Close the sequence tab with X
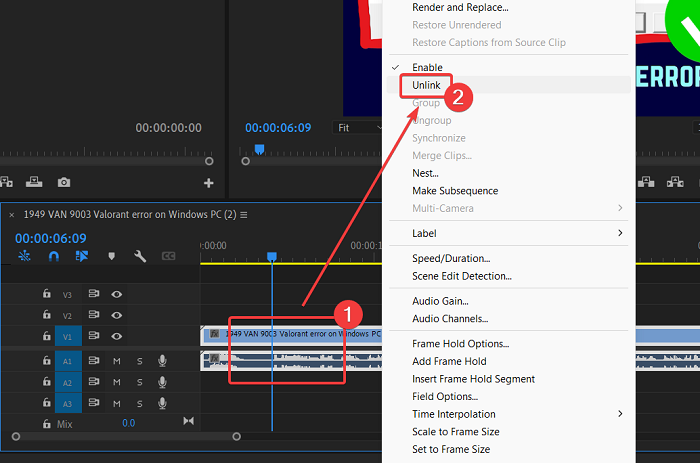Image resolution: width=700 pixels, height=463 pixels. (x=12, y=215)
